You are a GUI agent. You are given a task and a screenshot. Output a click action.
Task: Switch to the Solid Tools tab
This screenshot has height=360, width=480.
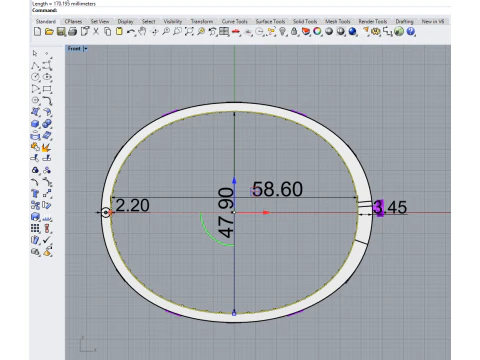point(305,21)
